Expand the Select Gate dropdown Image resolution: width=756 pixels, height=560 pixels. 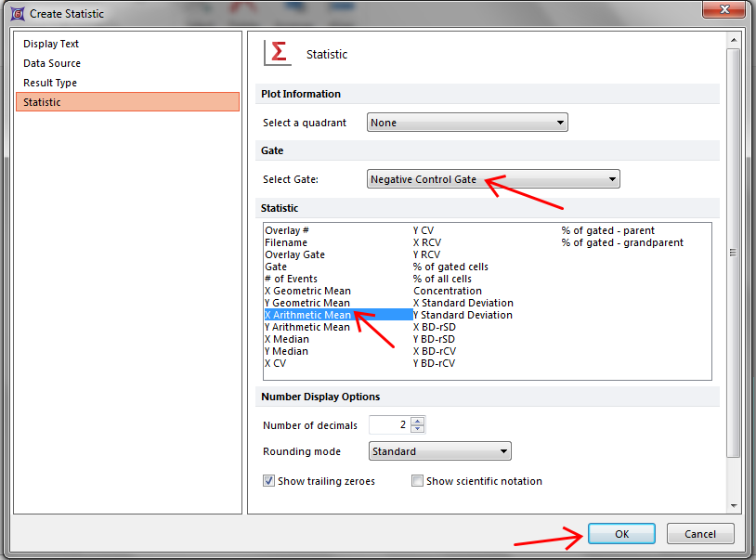pyautogui.click(x=493, y=179)
